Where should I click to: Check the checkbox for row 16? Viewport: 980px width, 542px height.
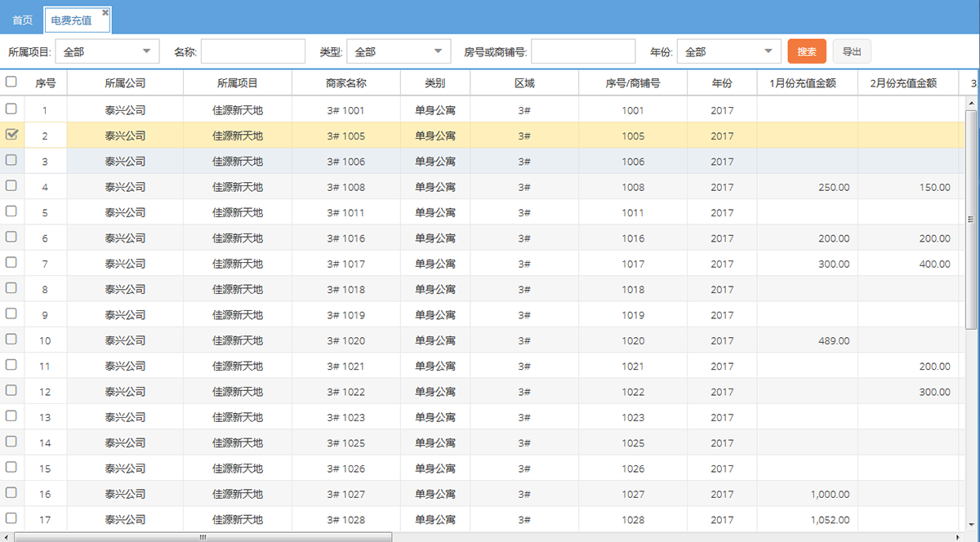[11, 492]
